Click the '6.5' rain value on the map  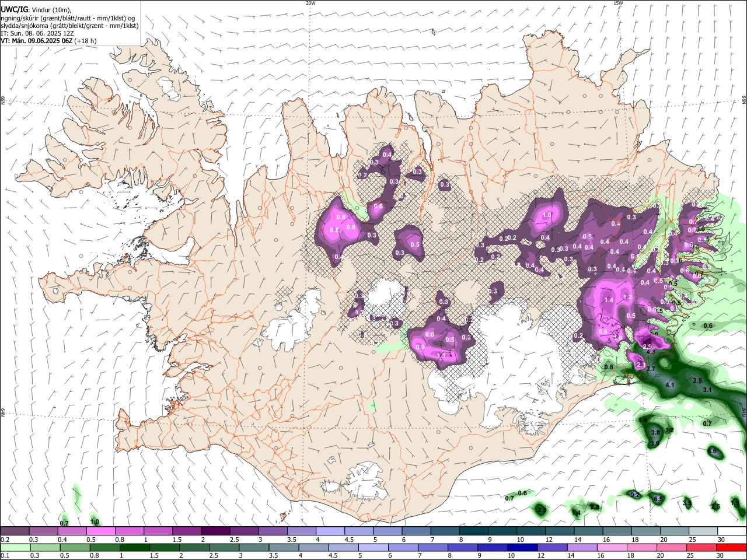click(658, 499)
